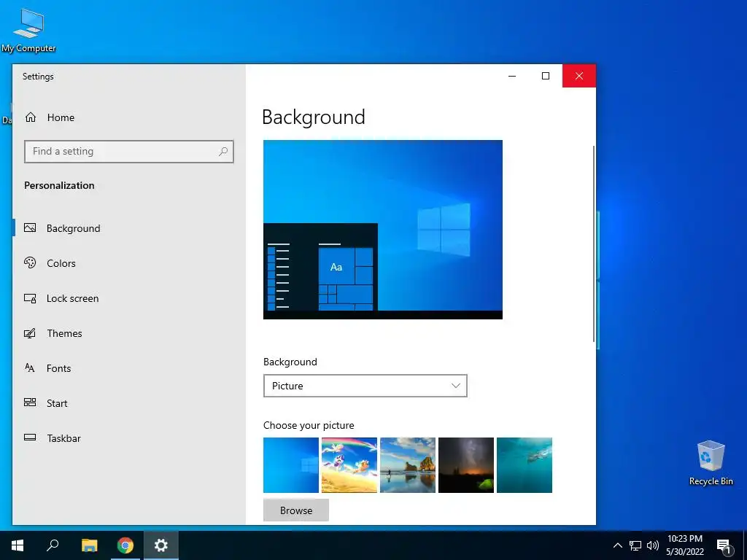Click the Colors palette icon

(x=30, y=262)
